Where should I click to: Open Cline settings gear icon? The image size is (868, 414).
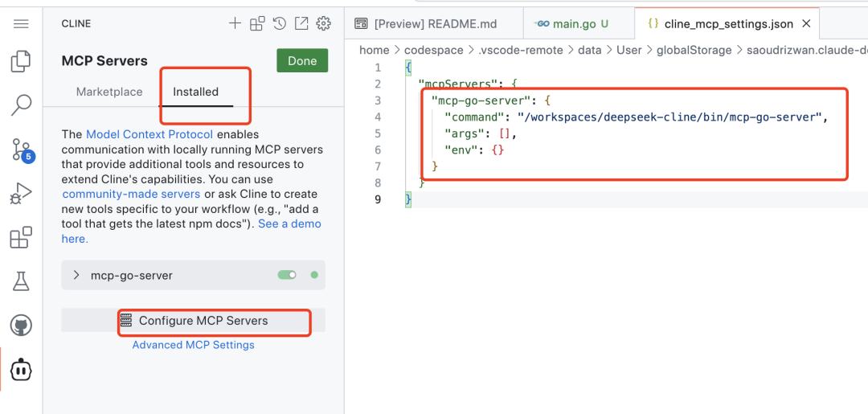pos(324,23)
